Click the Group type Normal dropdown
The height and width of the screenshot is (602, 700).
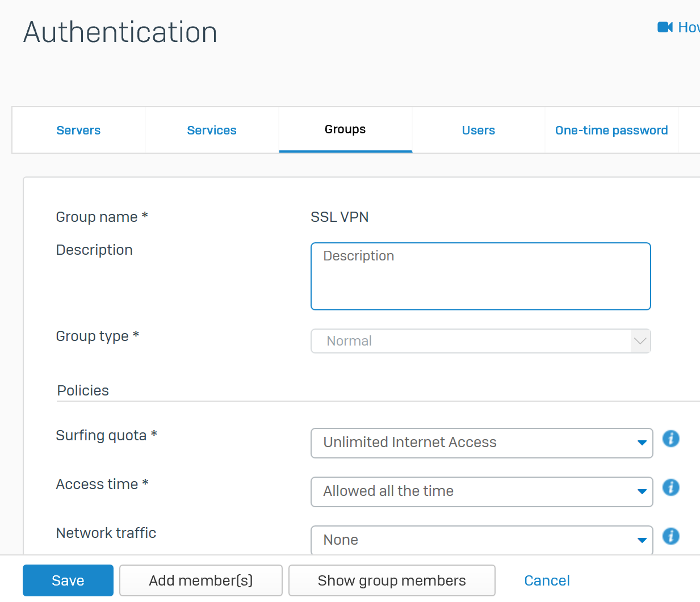(480, 341)
